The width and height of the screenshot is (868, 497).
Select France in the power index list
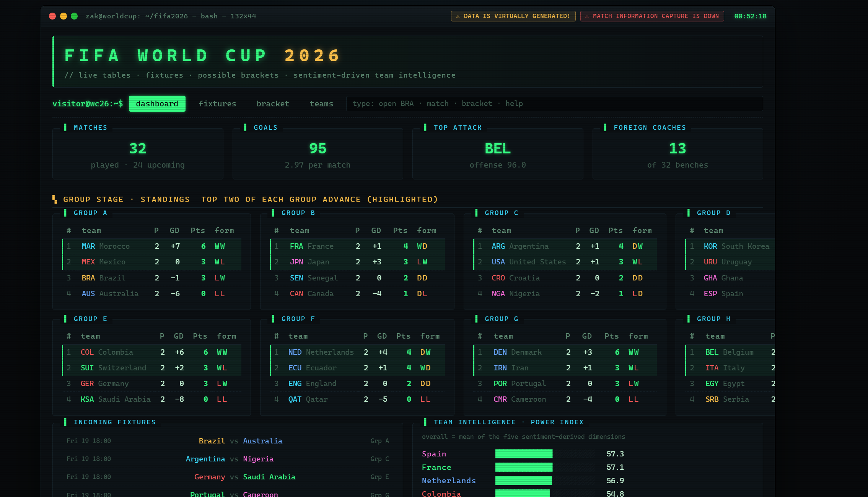coord(436,467)
